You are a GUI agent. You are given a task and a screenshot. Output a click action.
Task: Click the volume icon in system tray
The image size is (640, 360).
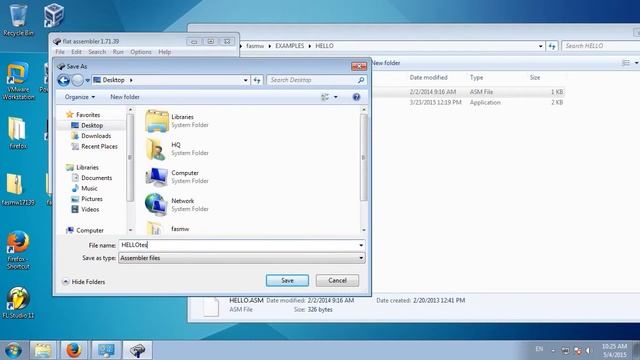[589, 350]
